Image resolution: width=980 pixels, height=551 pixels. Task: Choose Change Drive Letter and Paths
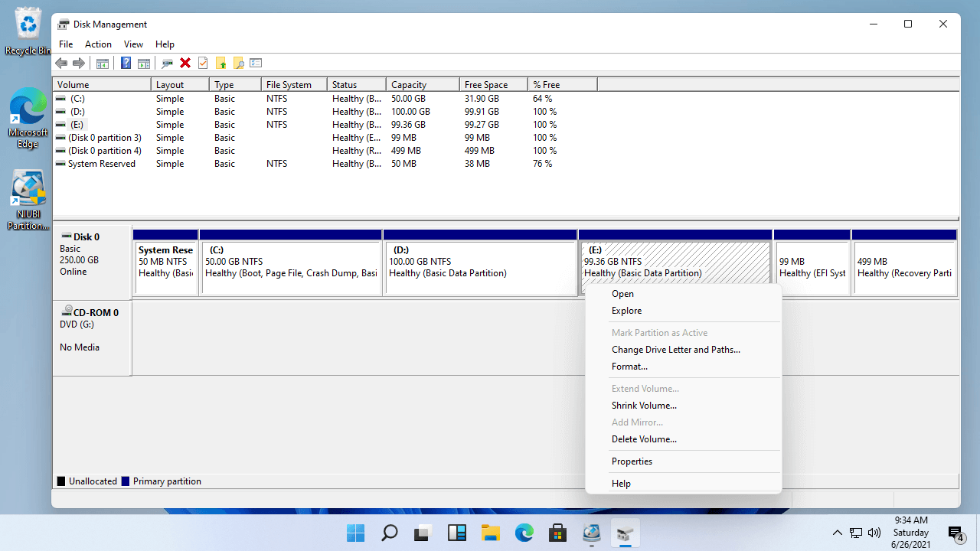(x=675, y=349)
